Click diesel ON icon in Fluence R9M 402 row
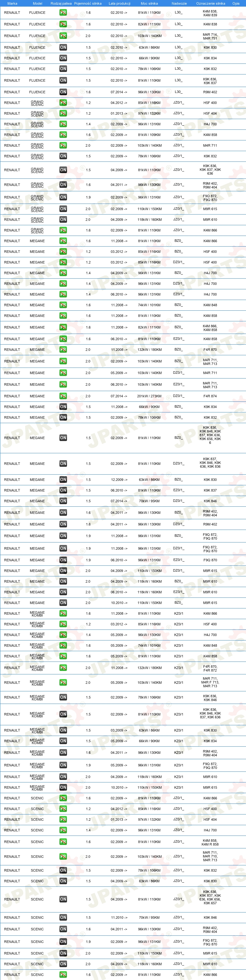The width and height of the screenshot is (246, 980). (63, 92)
